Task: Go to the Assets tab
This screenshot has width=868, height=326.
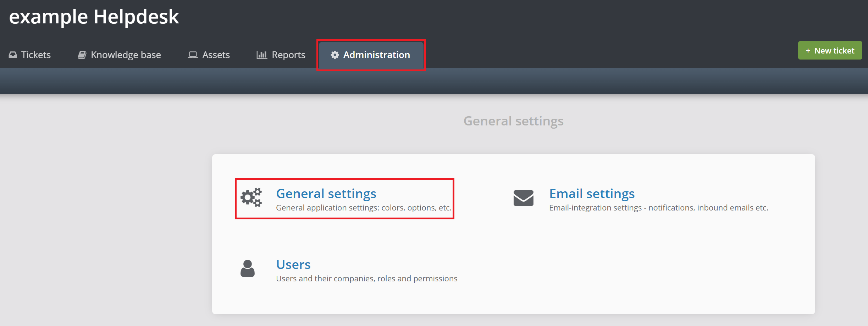Action: coord(216,55)
